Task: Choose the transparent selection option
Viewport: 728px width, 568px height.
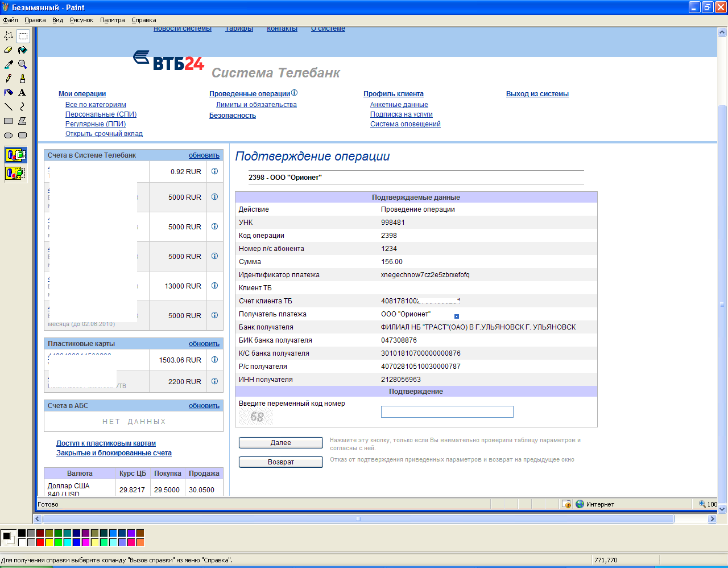Action: [x=15, y=172]
